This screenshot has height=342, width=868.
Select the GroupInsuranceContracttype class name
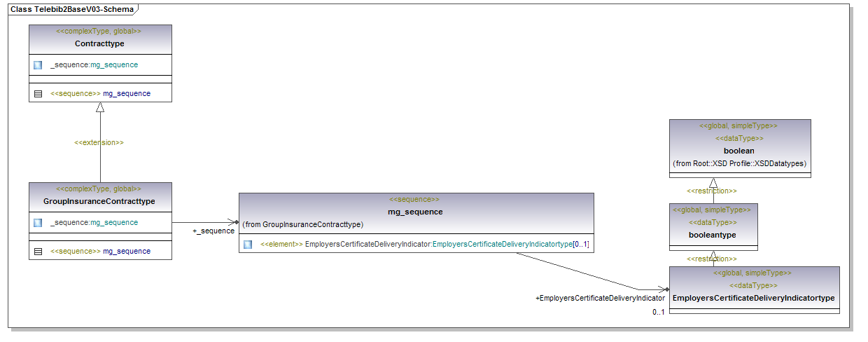[99, 201]
